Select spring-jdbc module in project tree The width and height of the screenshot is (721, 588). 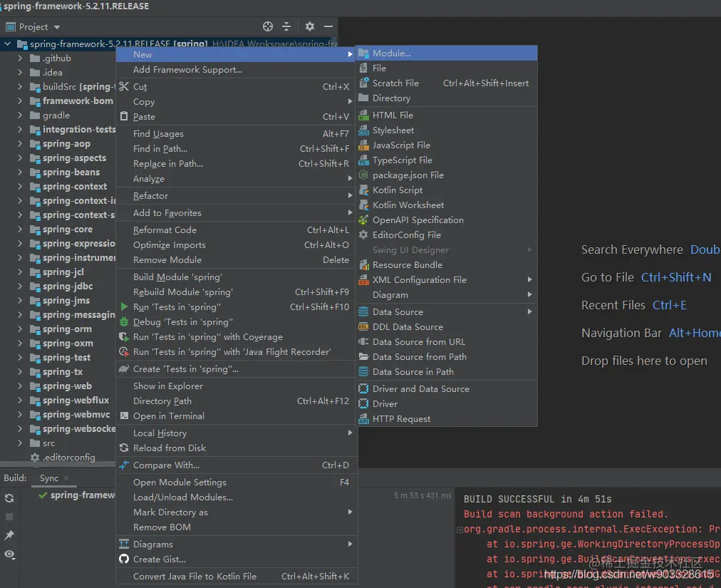click(x=68, y=287)
